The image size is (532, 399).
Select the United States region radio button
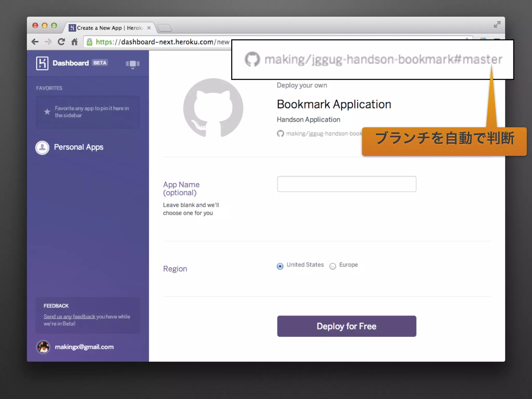[280, 266]
